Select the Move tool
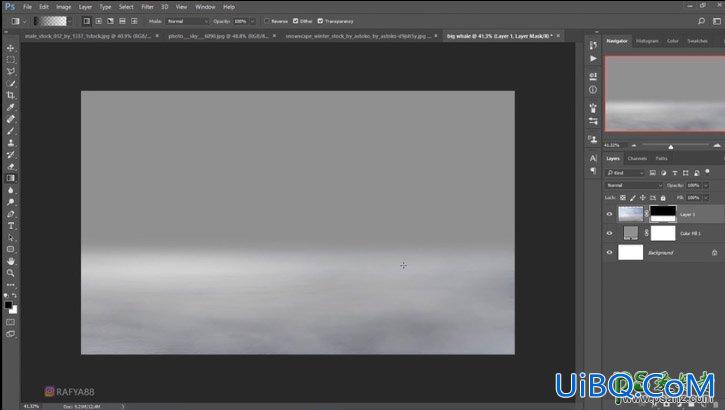The height and width of the screenshot is (410, 725). click(x=10, y=48)
